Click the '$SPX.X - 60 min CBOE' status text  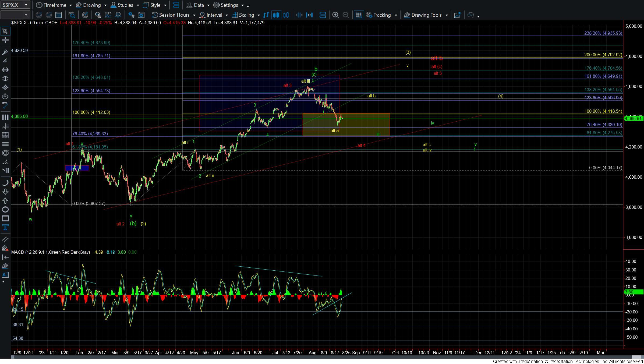tap(34, 23)
